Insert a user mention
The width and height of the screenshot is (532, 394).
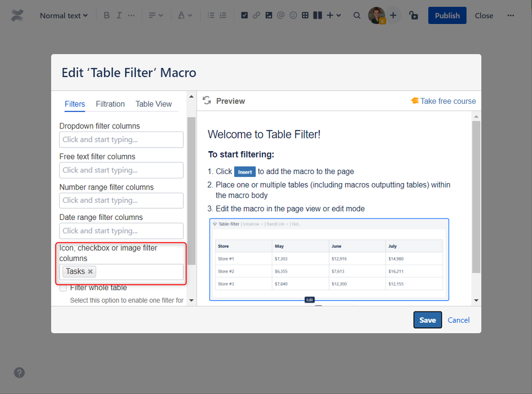pyautogui.click(x=281, y=15)
